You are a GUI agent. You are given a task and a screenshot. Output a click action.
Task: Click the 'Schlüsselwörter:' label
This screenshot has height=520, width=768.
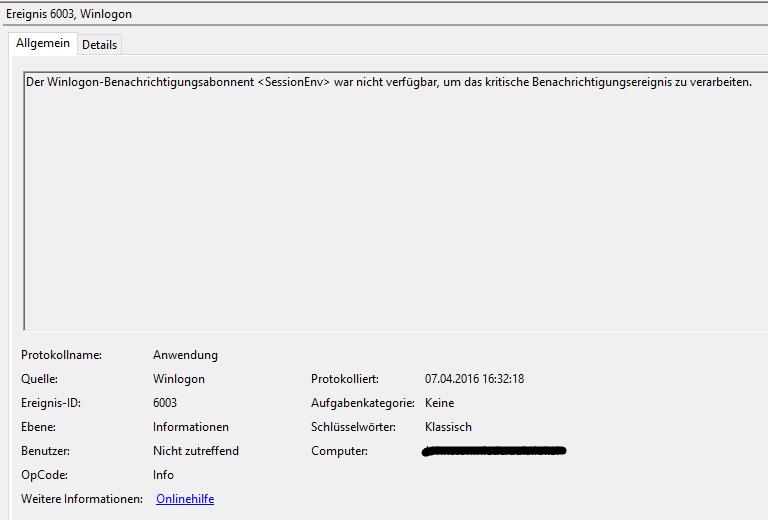[x=353, y=427]
